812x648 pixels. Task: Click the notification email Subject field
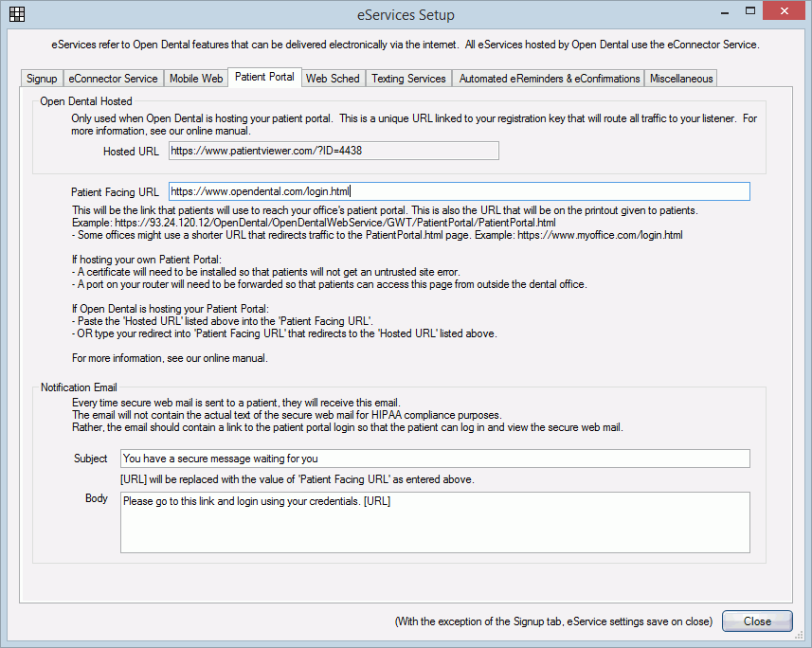point(435,459)
